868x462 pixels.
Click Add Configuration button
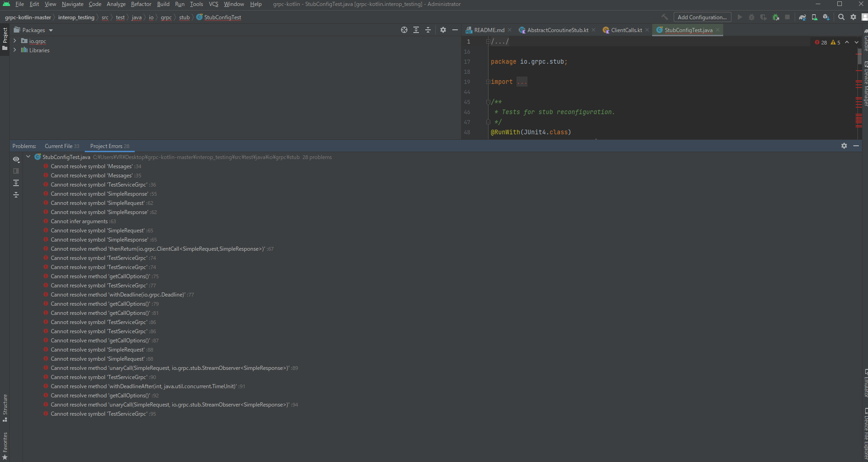tap(702, 17)
